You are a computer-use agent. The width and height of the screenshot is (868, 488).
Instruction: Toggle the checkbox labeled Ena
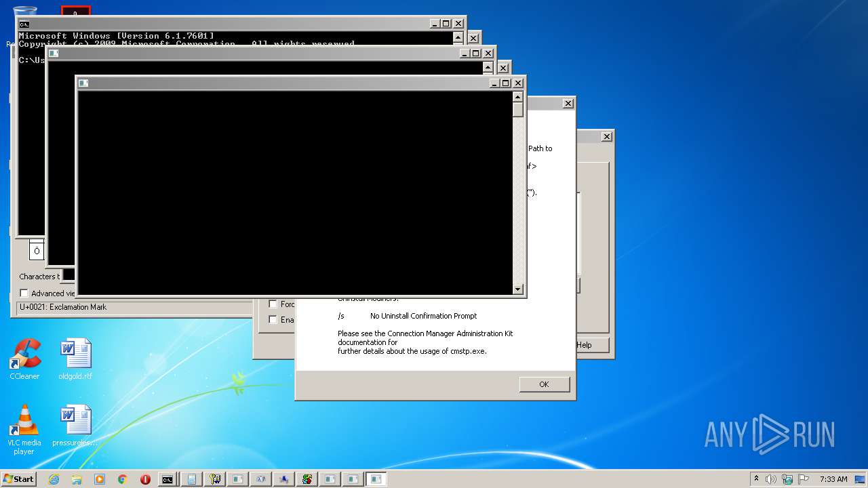click(x=273, y=320)
